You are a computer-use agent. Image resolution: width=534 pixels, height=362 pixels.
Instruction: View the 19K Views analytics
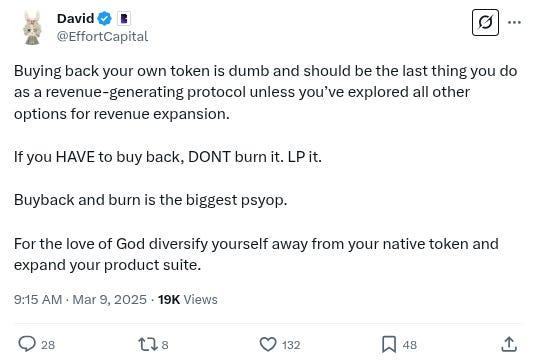(188, 300)
